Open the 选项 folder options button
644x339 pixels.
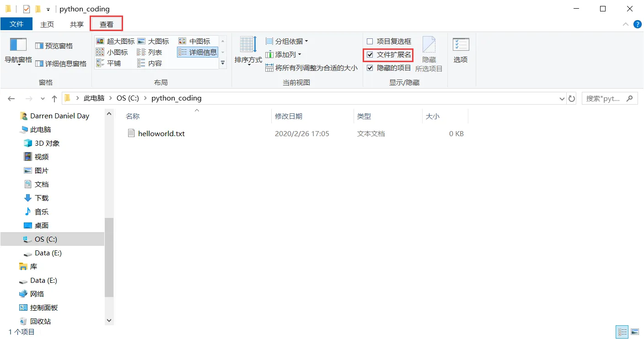tap(461, 51)
